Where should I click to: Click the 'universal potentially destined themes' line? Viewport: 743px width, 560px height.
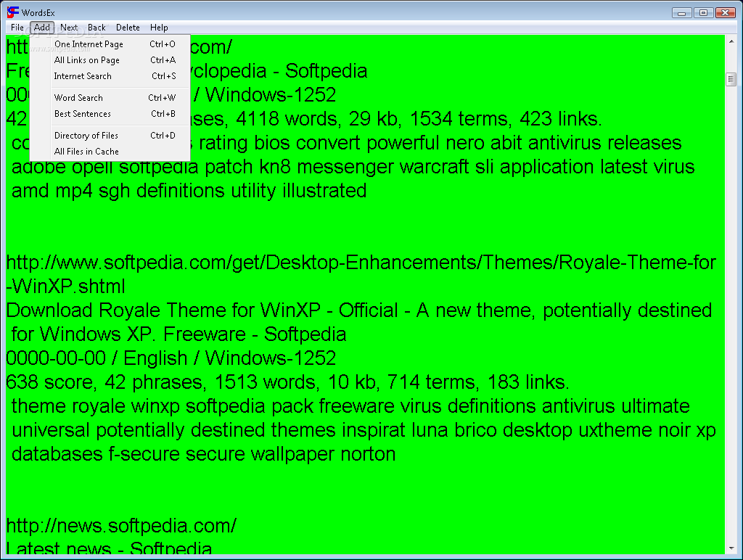[x=364, y=430]
